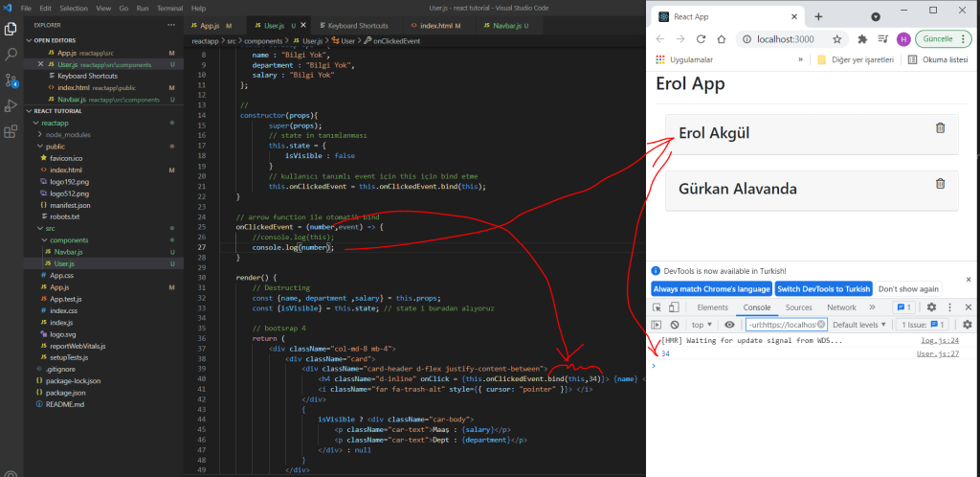
Task: Collapse the public folder in Explorer
Action: (55, 147)
